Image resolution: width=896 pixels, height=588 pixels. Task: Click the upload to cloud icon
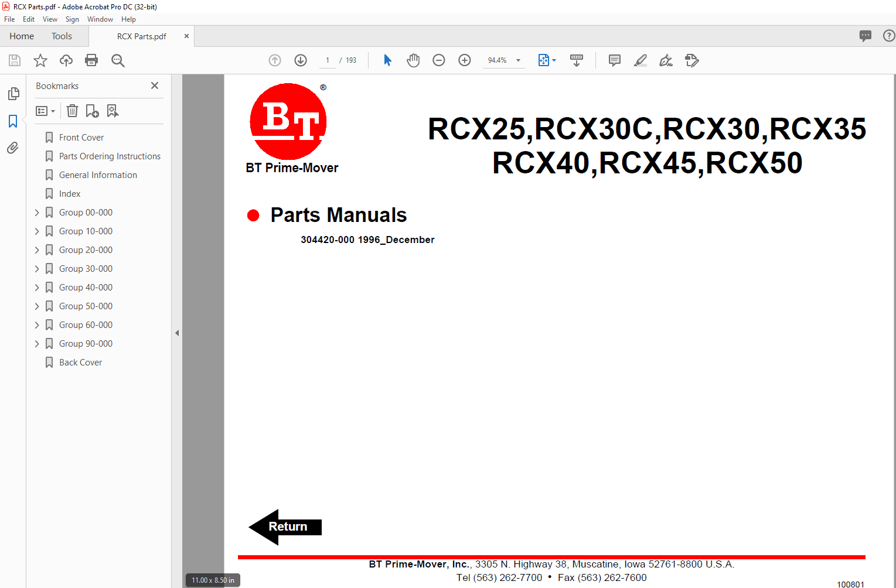(x=66, y=60)
